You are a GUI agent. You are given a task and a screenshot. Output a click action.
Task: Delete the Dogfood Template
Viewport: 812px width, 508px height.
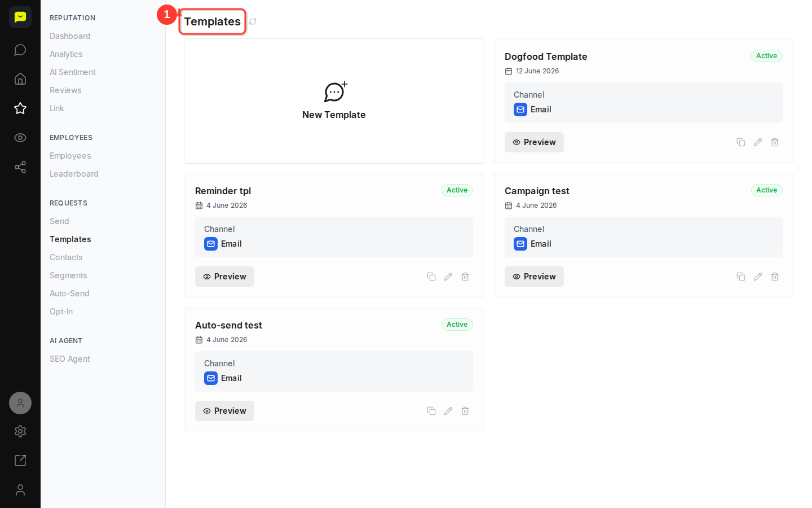[775, 142]
